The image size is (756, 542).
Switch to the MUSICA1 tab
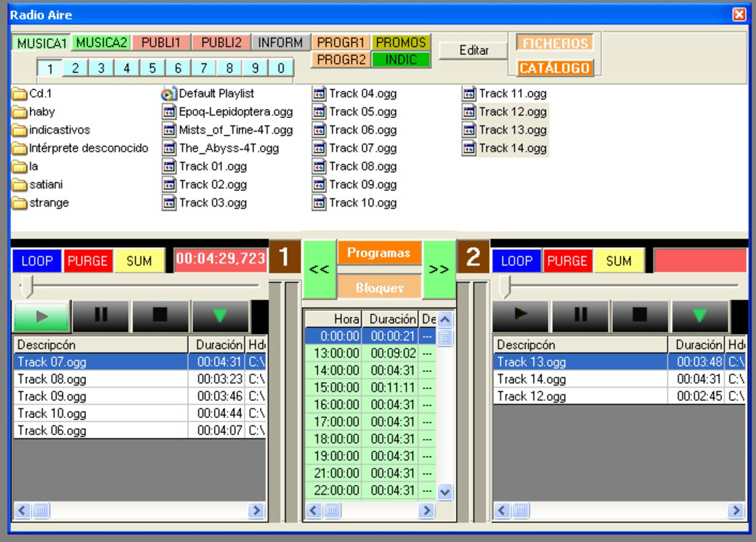(41, 43)
